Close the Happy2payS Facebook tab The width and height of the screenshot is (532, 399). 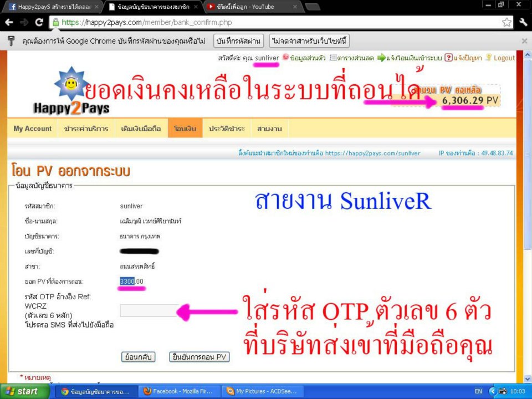point(96,7)
